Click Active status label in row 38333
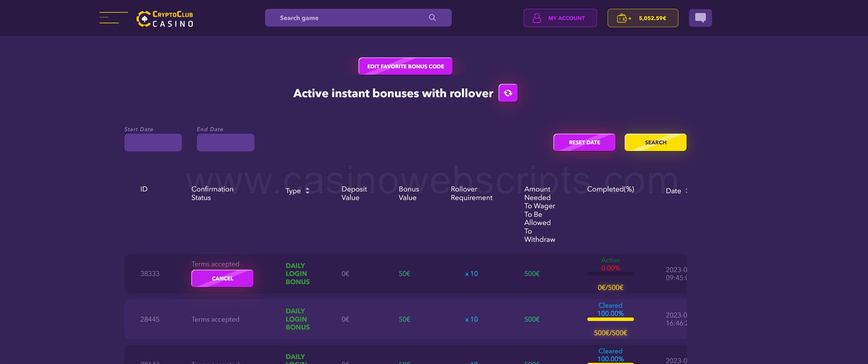Image resolution: width=868 pixels, height=364 pixels. (610, 260)
